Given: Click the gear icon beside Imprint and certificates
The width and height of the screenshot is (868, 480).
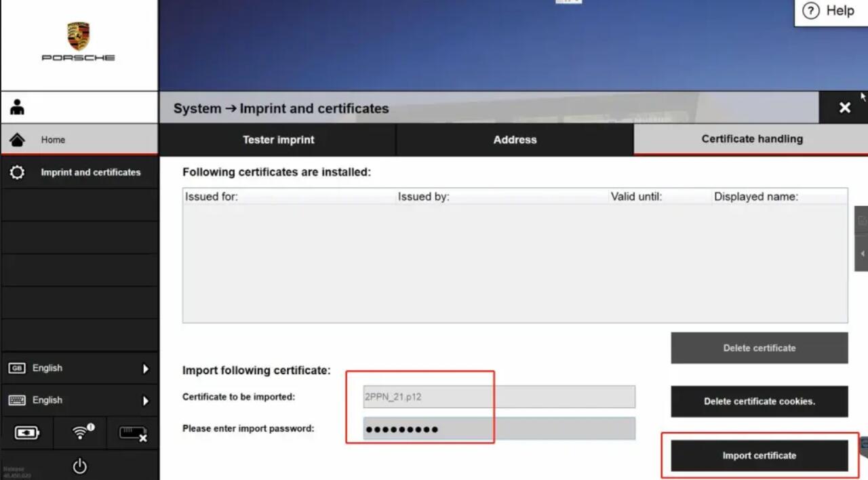Looking at the screenshot, I should (x=18, y=172).
